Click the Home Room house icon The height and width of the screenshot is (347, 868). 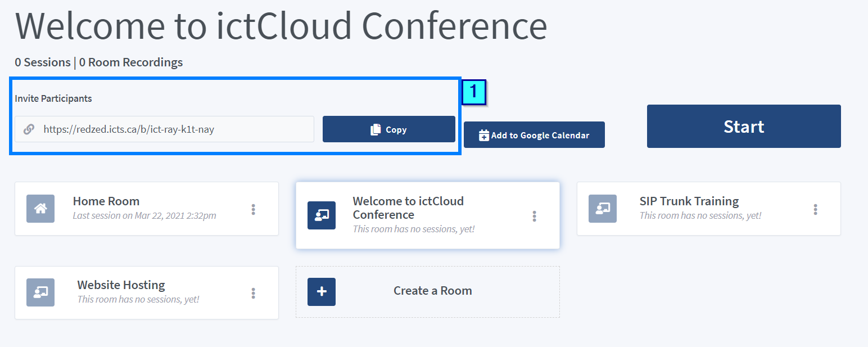click(x=40, y=209)
